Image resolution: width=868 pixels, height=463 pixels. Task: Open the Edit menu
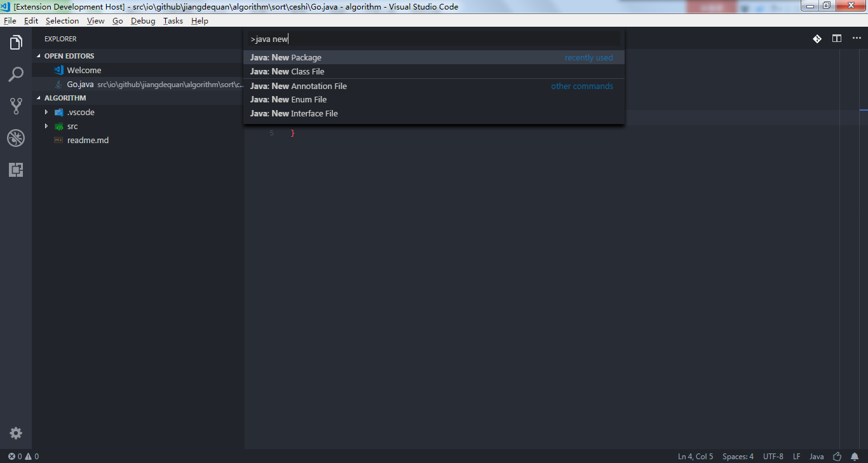[x=31, y=21]
